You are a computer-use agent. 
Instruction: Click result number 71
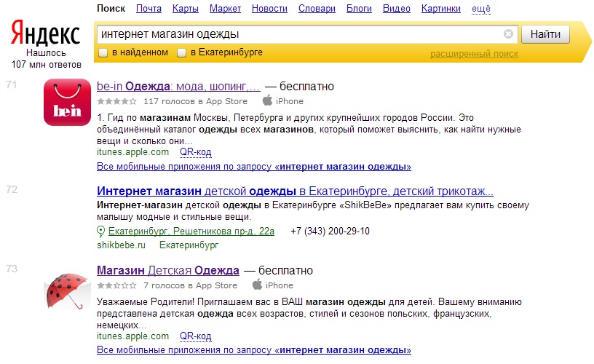click(12, 84)
